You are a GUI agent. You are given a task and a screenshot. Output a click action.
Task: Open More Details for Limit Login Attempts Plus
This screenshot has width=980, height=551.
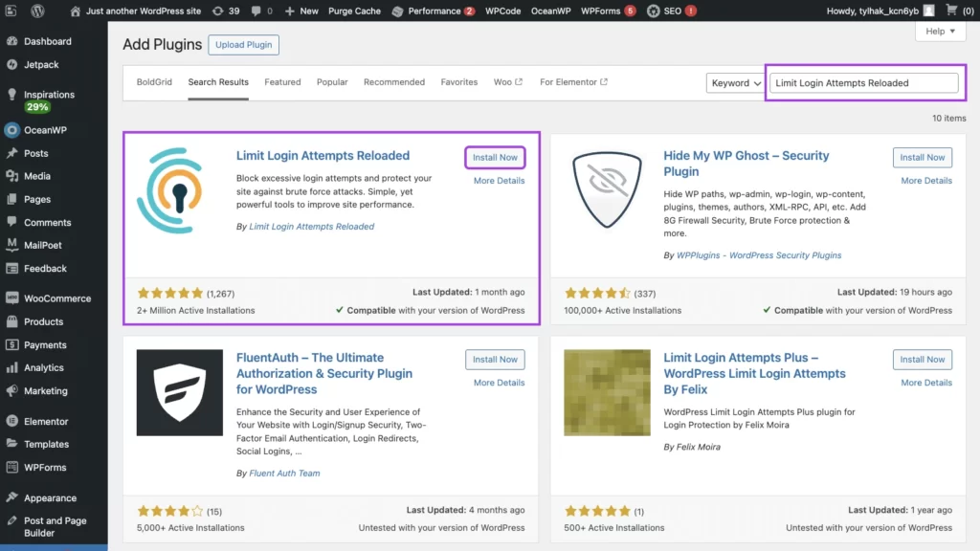926,383
